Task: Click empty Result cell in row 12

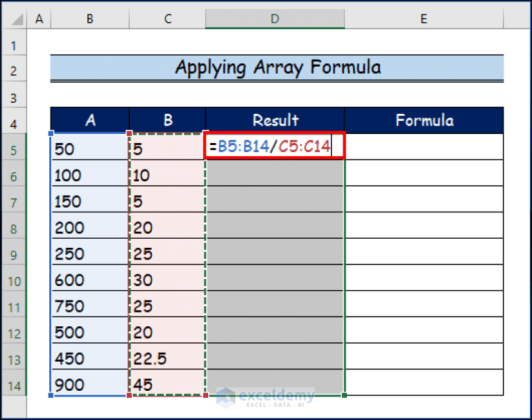Action: pos(275,330)
